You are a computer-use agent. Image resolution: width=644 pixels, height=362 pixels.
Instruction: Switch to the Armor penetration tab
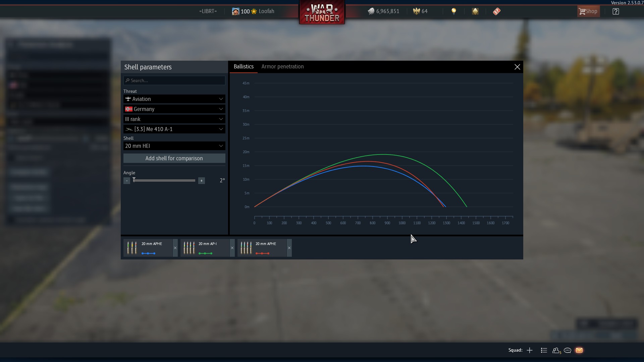(282, 67)
